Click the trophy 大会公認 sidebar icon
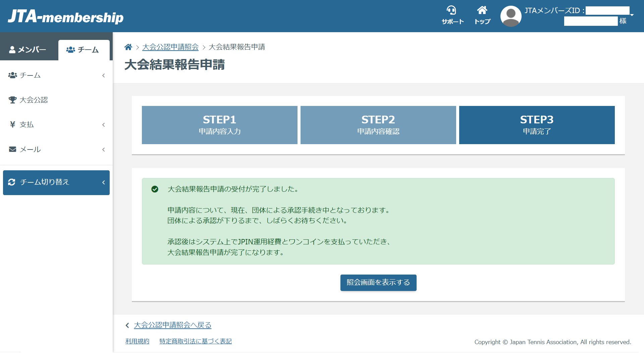This screenshot has height=353, width=644. [12, 100]
